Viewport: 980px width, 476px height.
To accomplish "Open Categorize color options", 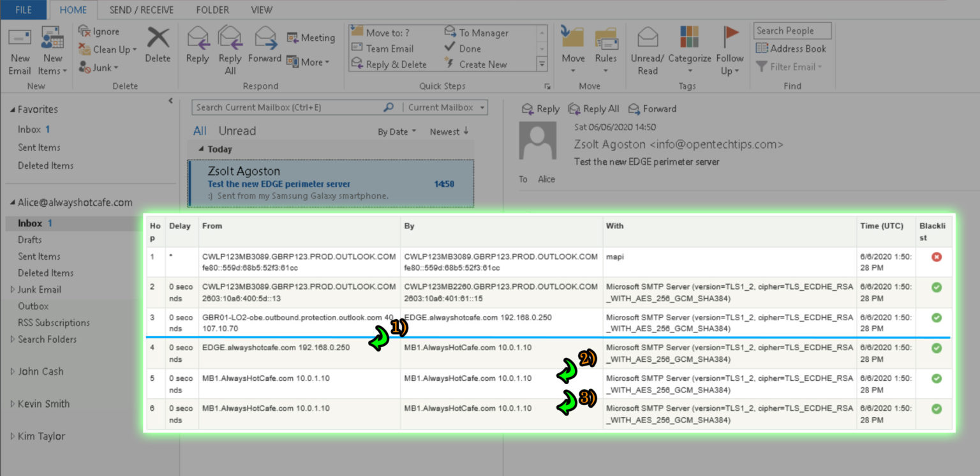I will click(x=690, y=51).
